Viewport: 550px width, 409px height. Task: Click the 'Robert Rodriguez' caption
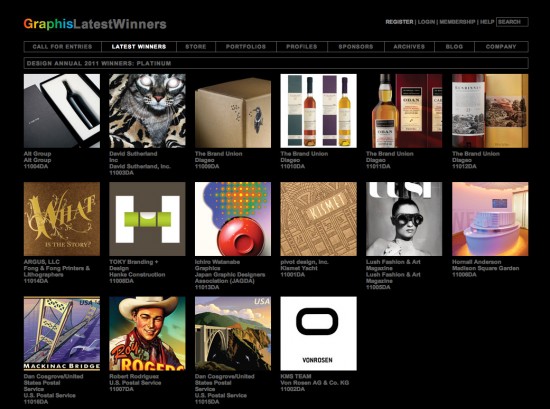134,376
